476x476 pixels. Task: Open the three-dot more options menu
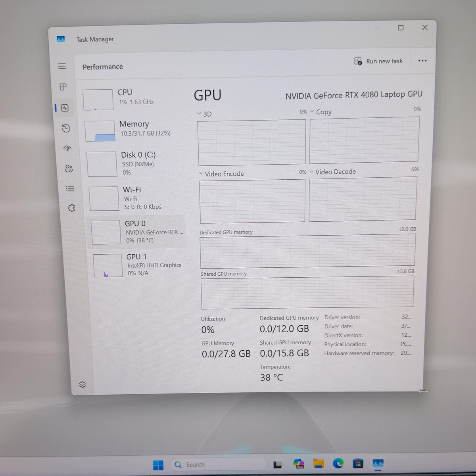pos(422,61)
